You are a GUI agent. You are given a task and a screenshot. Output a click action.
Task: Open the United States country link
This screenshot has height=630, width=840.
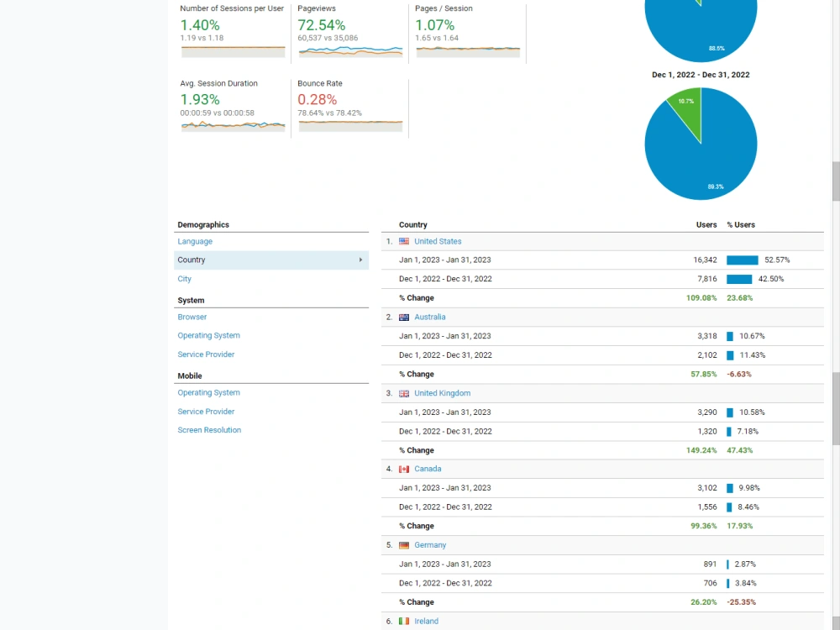(438, 242)
